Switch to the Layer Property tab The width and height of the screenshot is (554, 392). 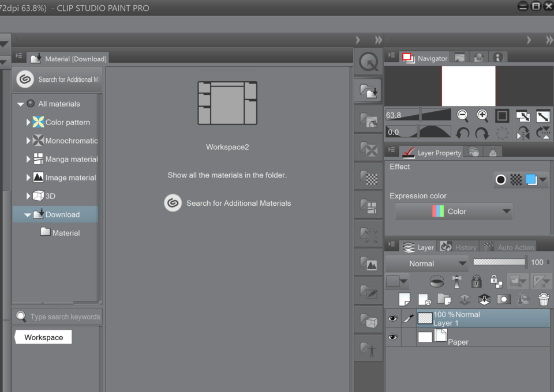coord(432,152)
